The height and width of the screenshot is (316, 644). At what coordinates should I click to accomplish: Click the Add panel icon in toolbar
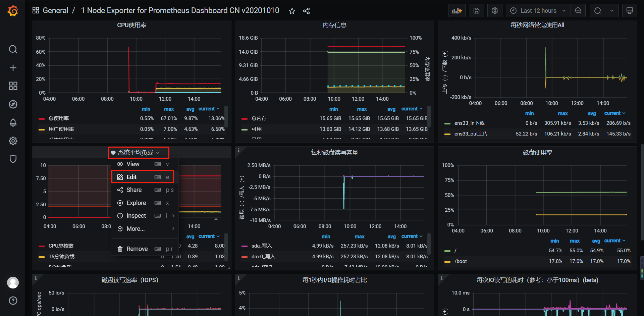pos(457,11)
